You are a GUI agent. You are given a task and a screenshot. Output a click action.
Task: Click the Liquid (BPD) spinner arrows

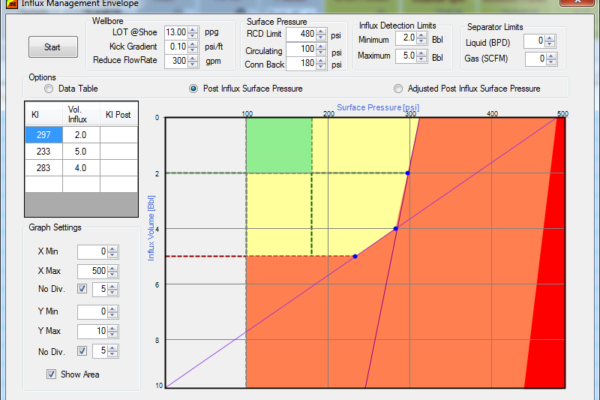click(550, 41)
